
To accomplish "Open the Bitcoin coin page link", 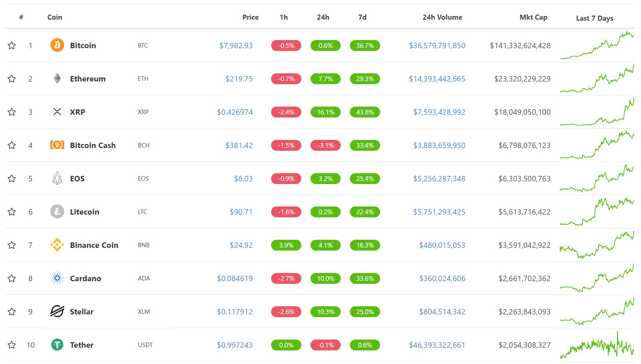I will click(83, 45).
